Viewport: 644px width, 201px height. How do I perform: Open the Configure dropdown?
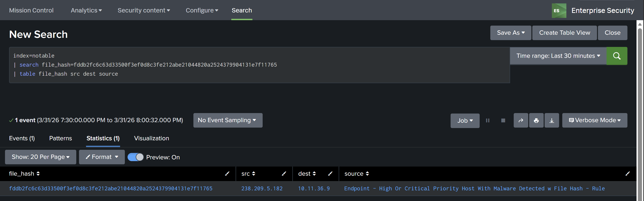point(202,10)
